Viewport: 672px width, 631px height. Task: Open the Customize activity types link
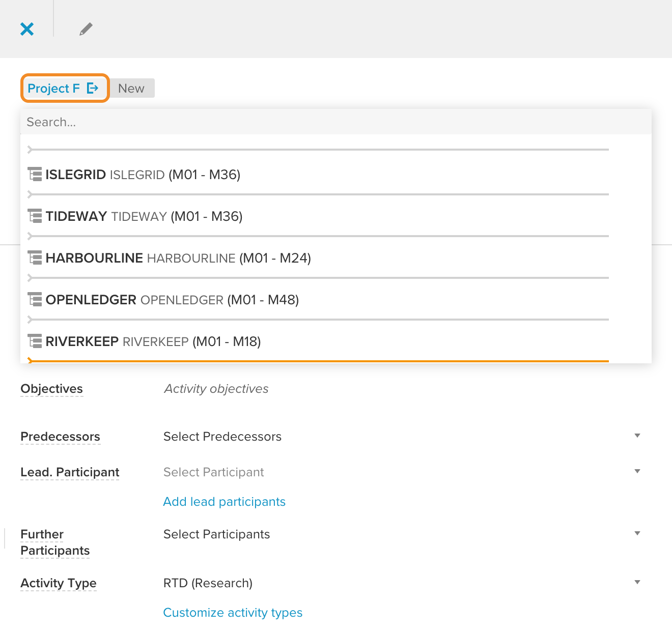(233, 613)
